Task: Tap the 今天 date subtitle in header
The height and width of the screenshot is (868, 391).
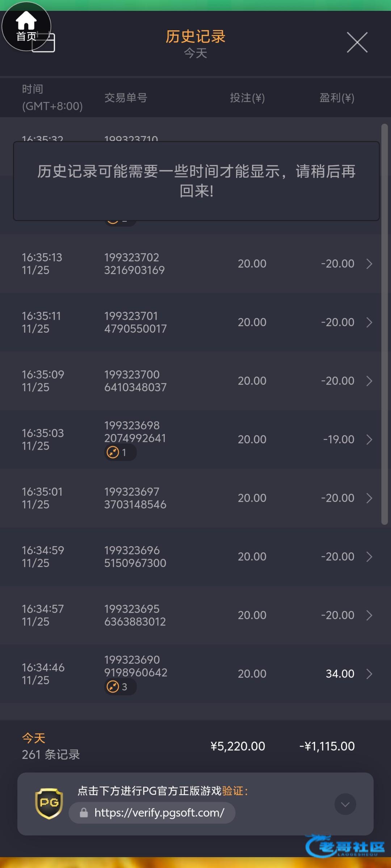Action: [195, 53]
